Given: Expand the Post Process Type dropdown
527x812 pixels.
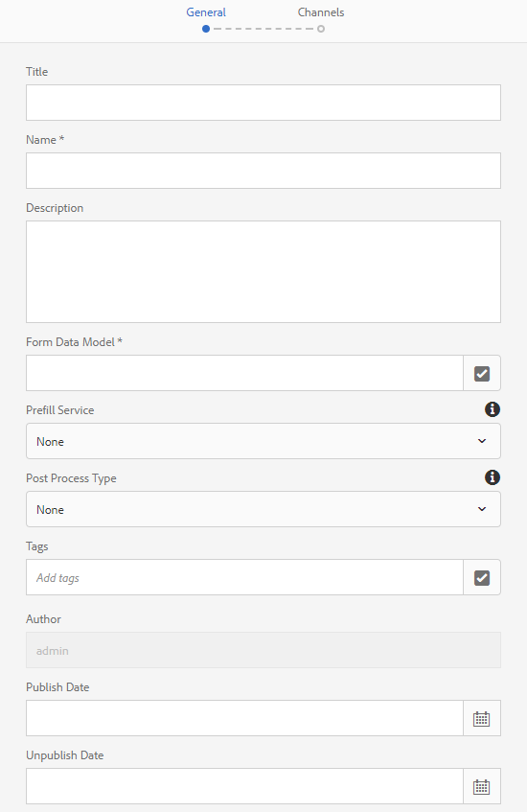Looking at the screenshot, I should tap(263, 509).
